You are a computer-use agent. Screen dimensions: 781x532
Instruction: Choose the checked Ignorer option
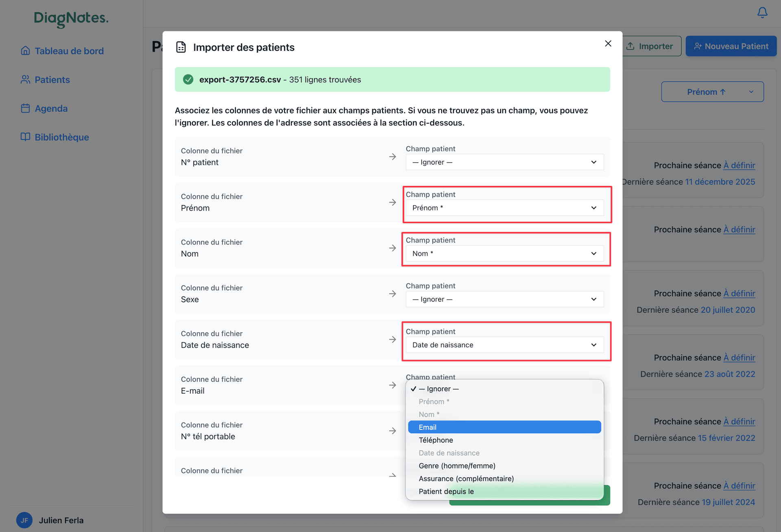(x=439, y=389)
